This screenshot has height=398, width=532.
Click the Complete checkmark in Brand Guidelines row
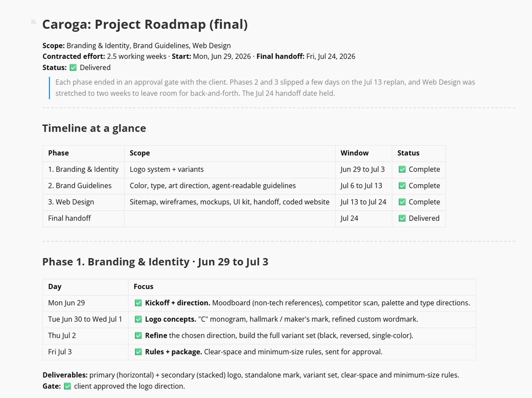(402, 186)
